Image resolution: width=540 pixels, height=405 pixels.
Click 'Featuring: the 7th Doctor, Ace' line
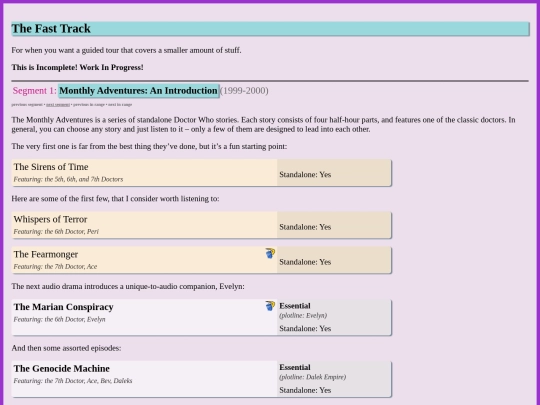coord(55,267)
